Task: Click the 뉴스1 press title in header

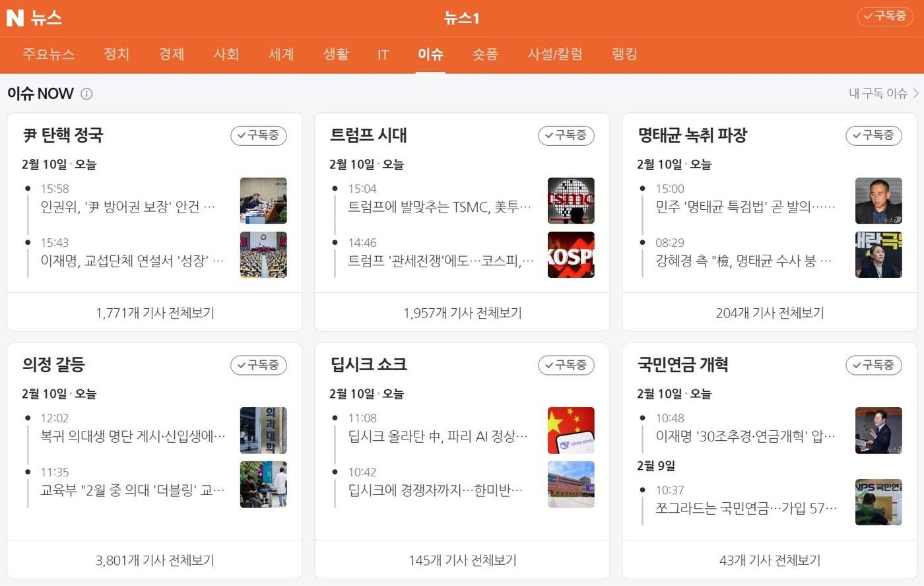Action: (x=461, y=18)
